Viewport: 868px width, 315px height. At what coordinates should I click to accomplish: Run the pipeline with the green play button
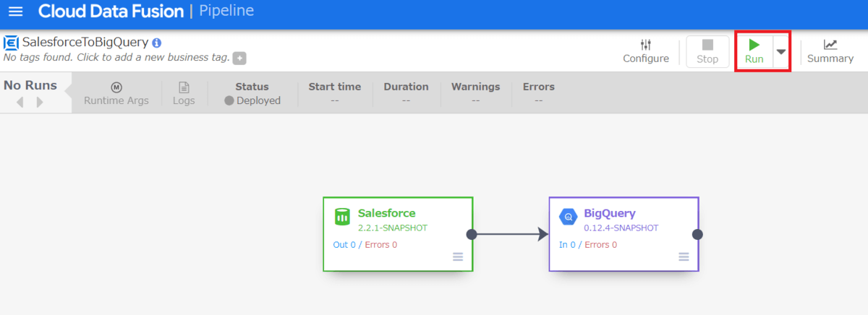click(754, 51)
